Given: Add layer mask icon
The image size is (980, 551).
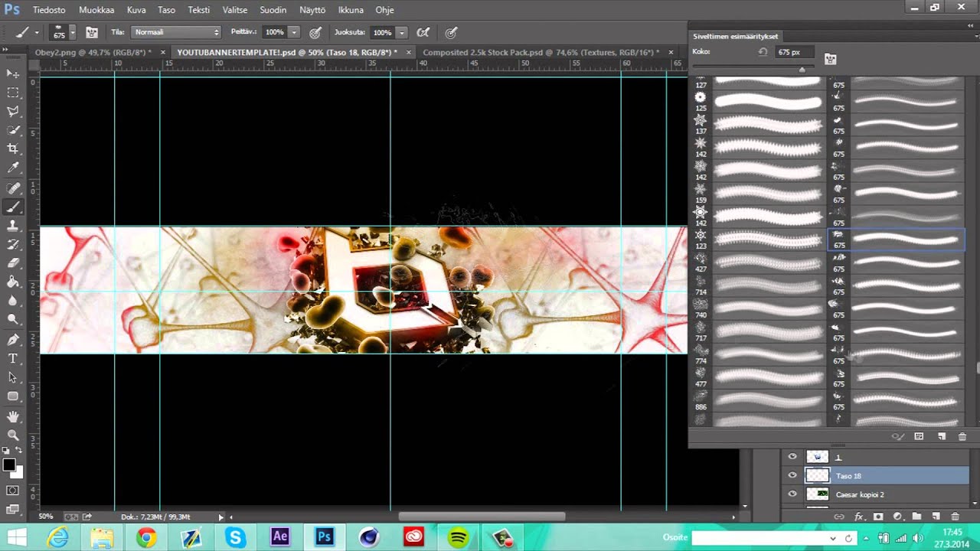Looking at the screenshot, I should (878, 517).
